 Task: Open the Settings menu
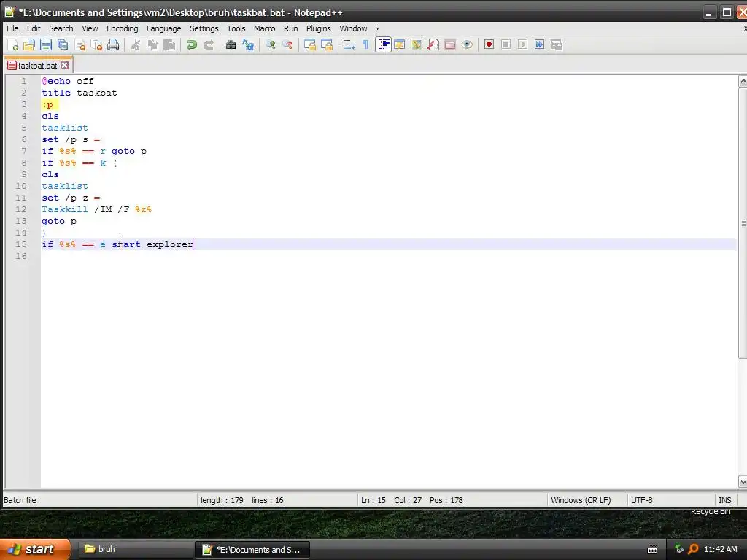tap(204, 28)
